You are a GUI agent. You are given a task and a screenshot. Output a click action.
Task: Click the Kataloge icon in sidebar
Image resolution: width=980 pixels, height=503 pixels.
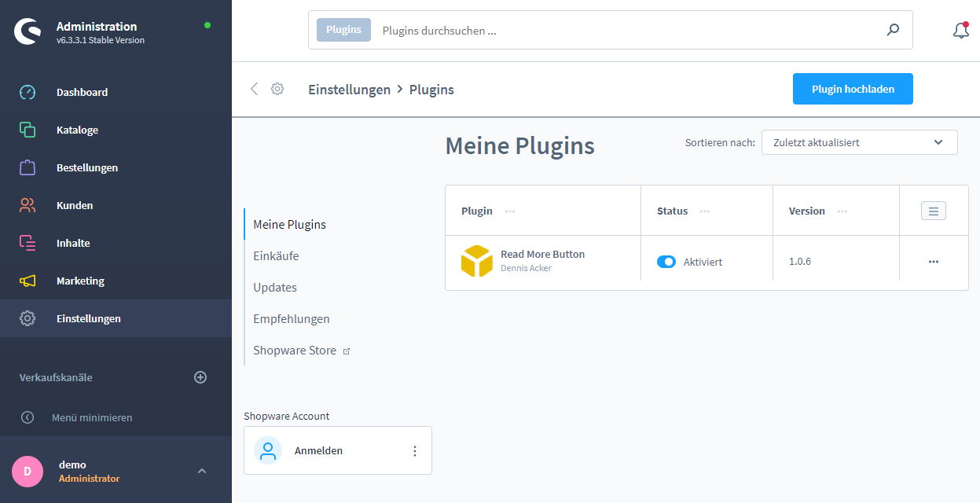click(28, 130)
